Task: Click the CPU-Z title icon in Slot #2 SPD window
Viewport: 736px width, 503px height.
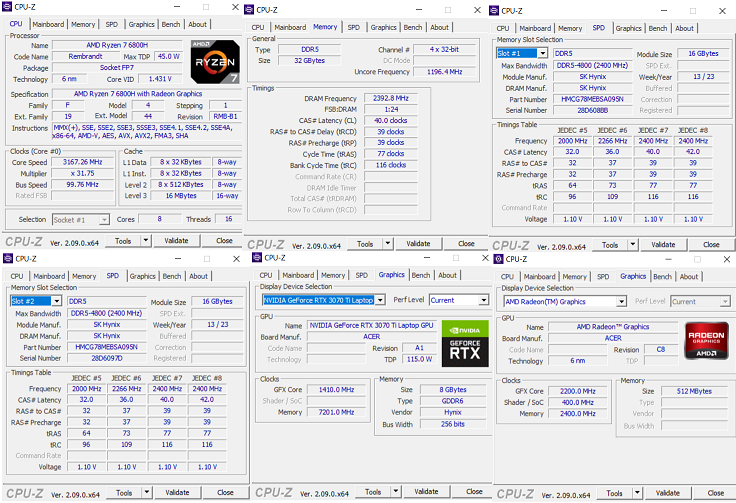Action: click(x=8, y=258)
